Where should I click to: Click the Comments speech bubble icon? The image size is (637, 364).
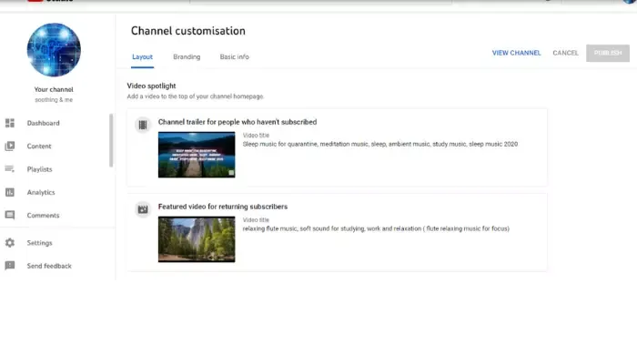coord(10,215)
